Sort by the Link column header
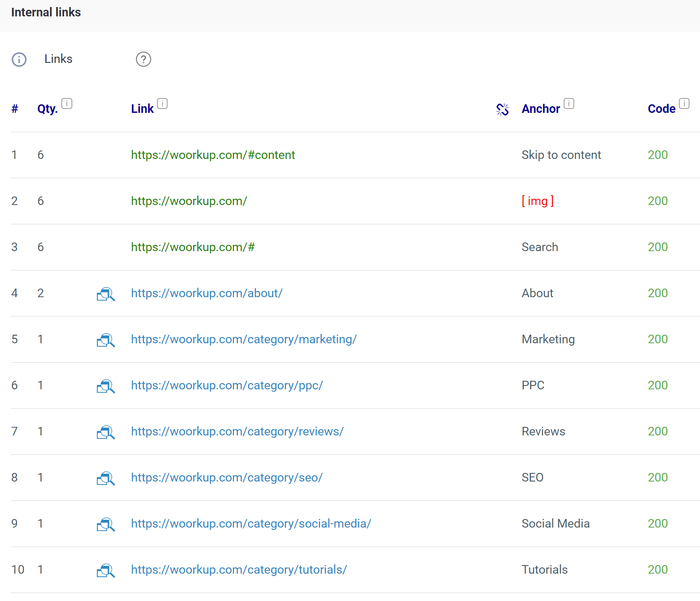 pyautogui.click(x=142, y=109)
